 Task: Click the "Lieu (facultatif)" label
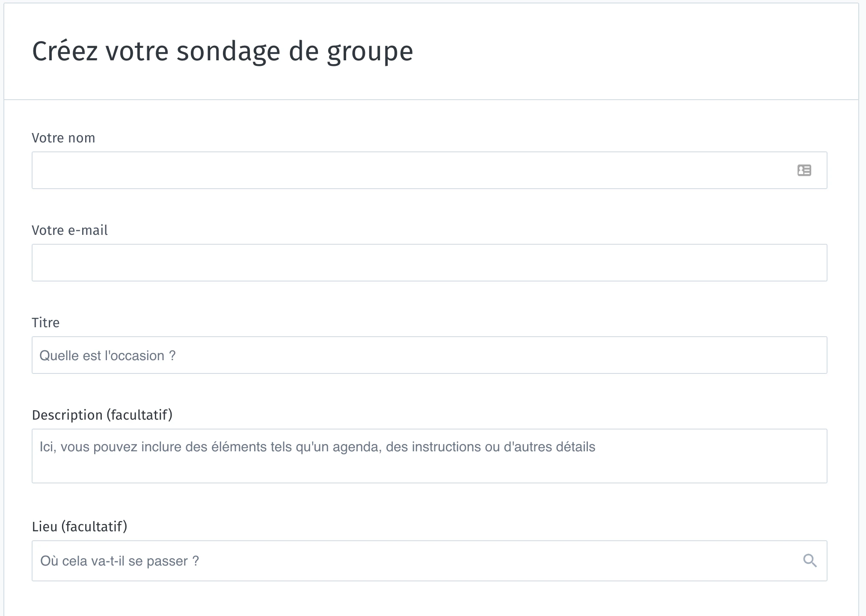point(80,527)
